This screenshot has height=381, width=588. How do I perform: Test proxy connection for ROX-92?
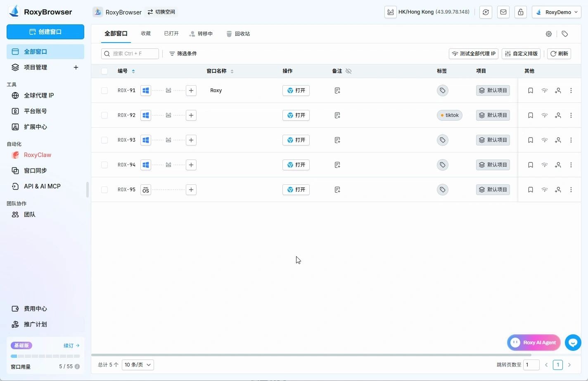click(x=545, y=115)
